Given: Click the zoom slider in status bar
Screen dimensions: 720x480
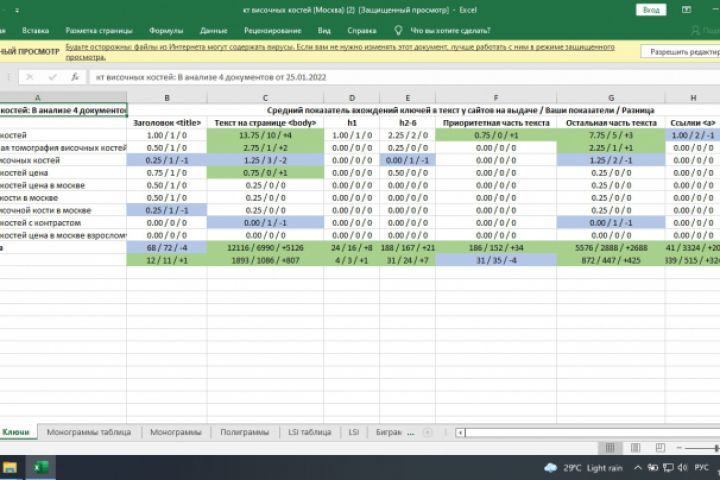Looking at the screenshot, I should coord(702,448).
